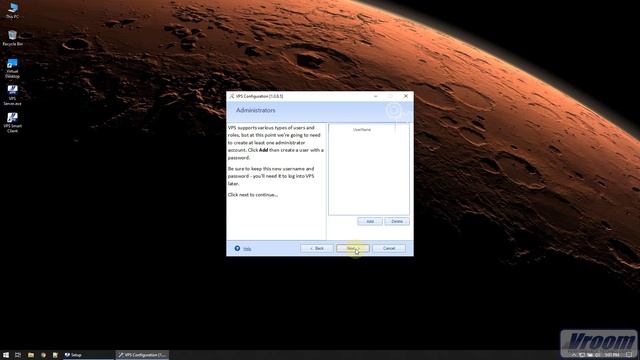Click the system tray clock
This screenshot has height=360, width=640.
611,355
